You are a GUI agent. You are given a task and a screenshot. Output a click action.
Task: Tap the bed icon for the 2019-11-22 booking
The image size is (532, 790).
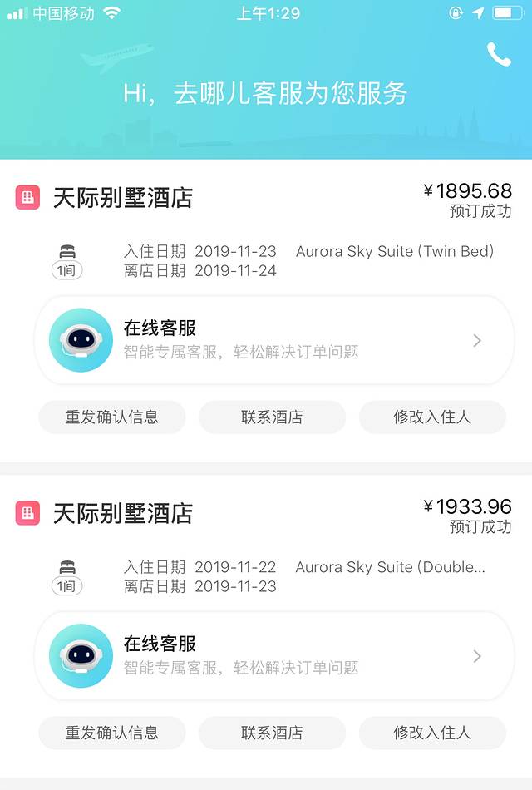click(x=67, y=569)
